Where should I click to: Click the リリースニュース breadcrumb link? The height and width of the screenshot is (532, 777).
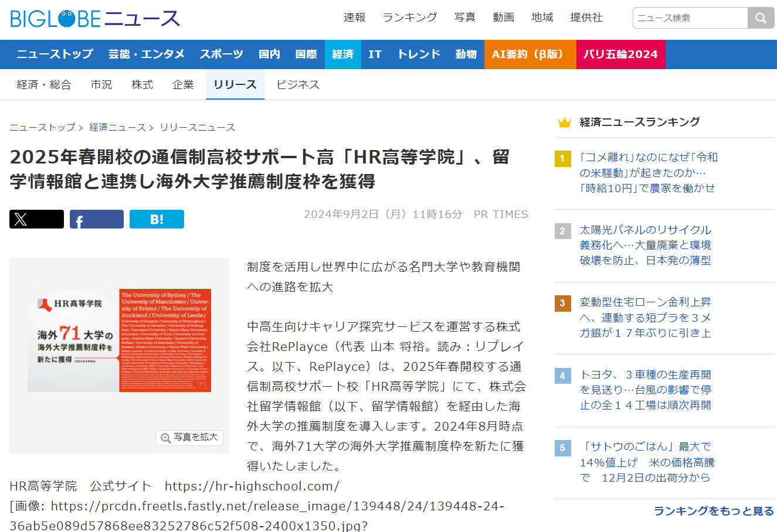tap(198, 127)
